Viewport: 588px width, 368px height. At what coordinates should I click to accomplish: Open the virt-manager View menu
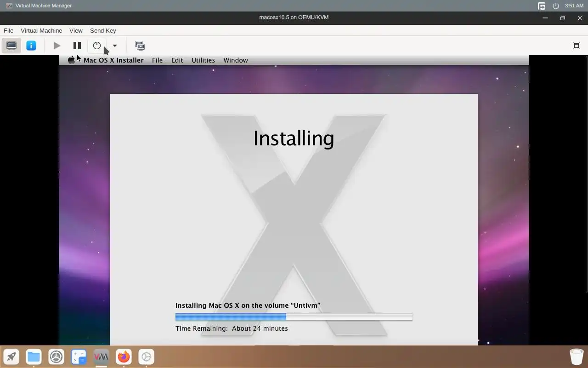pos(76,30)
